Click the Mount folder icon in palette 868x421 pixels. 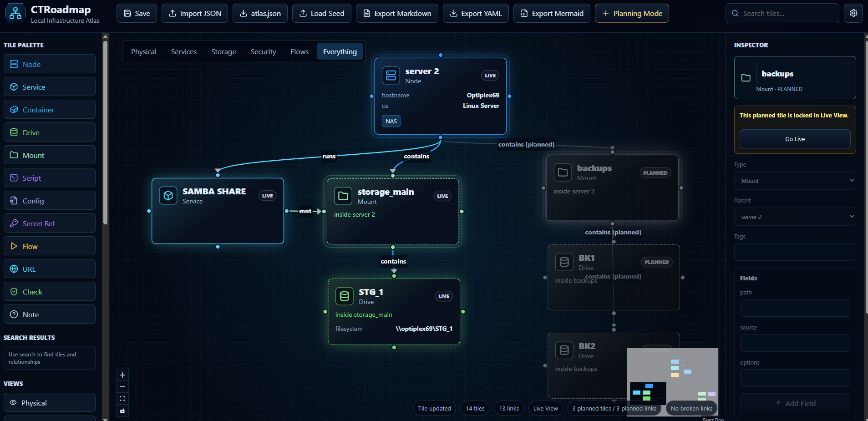pyautogui.click(x=14, y=155)
